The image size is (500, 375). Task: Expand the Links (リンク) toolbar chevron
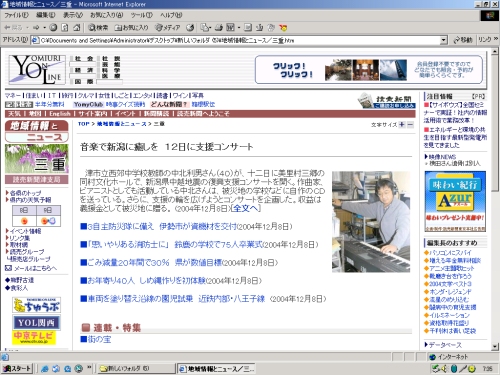(x=496, y=40)
